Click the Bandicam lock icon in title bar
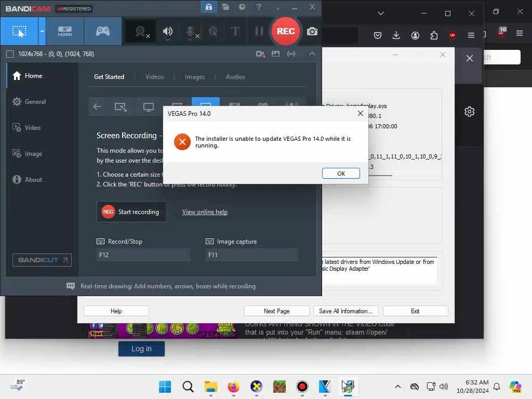This screenshot has height=399, width=532. click(x=209, y=7)
